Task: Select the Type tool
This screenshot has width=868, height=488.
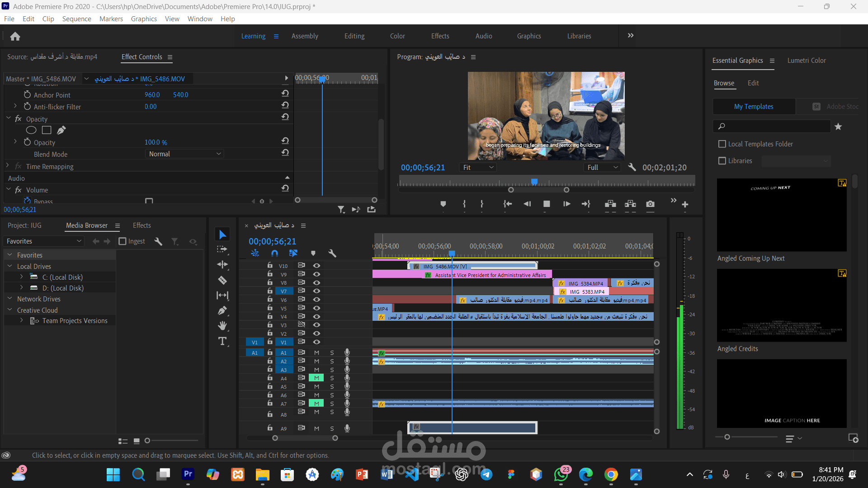Action: pos(222,341)
